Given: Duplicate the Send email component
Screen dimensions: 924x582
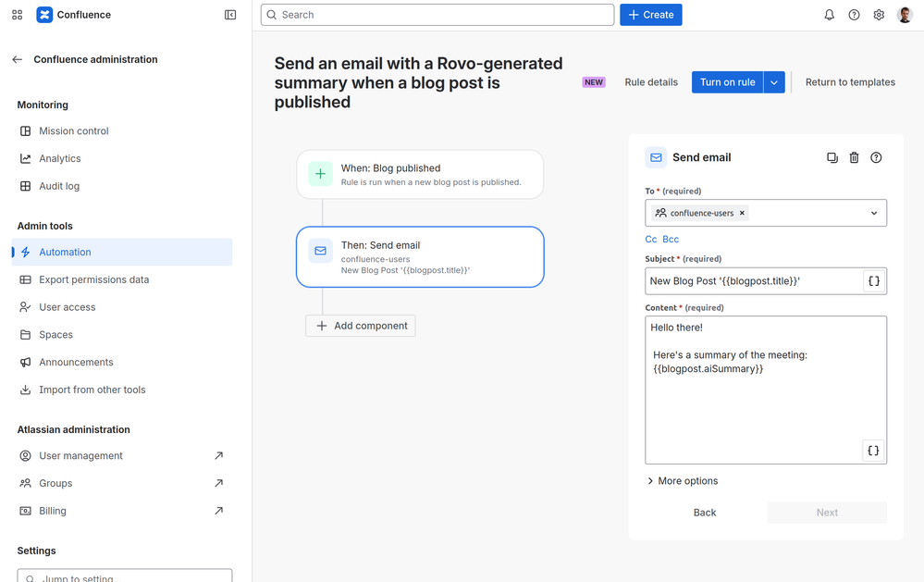Looking at the screenshot, I should point(832,157).
